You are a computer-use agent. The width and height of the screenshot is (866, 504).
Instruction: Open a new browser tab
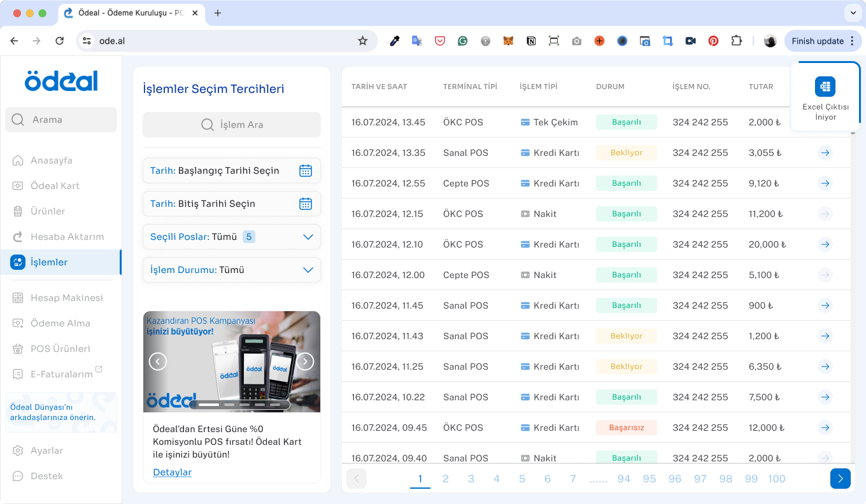(x=218, y=13)
